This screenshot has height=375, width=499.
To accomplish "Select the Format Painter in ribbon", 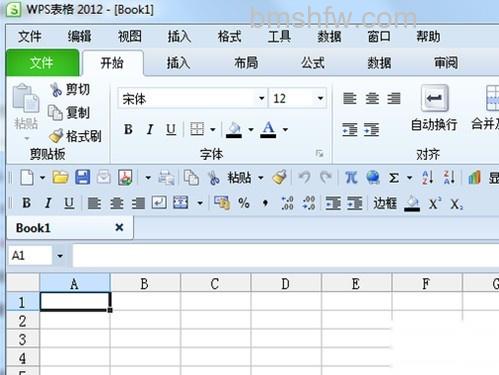I will point(75,136).
